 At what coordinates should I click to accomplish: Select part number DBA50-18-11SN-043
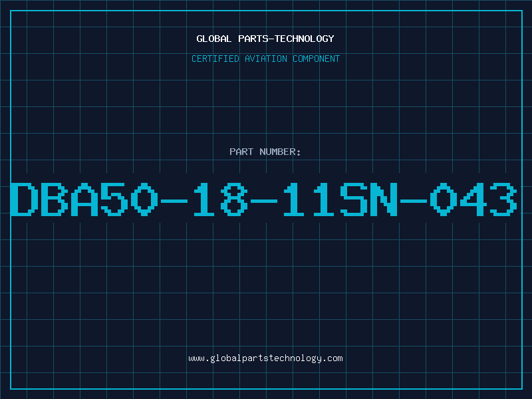[x=264, y=199]
